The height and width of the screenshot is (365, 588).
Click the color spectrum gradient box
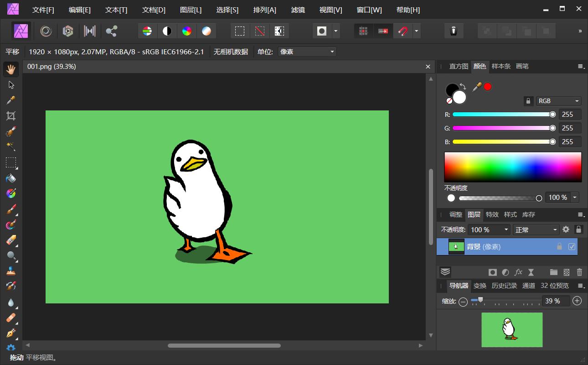click(x=513, y=167)
